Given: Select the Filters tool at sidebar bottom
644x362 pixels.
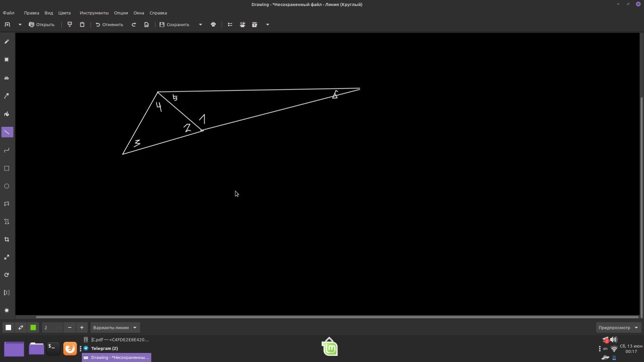Looking at the screenshot, I should [x=7, y=310].
